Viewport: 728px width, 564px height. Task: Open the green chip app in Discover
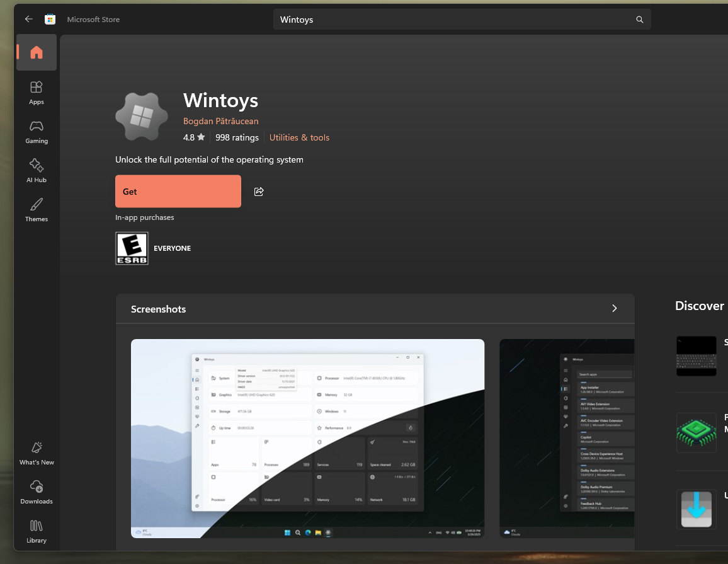(696, 432)
